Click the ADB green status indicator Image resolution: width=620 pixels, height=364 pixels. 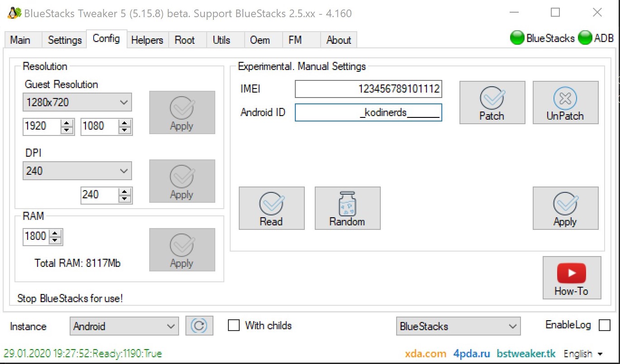tap(585, 38)
